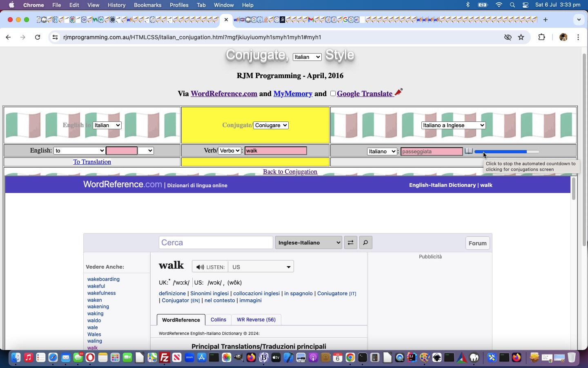Click the crossed-out eye tracking icon
This screenshot has height=368, width=588.
508,37
